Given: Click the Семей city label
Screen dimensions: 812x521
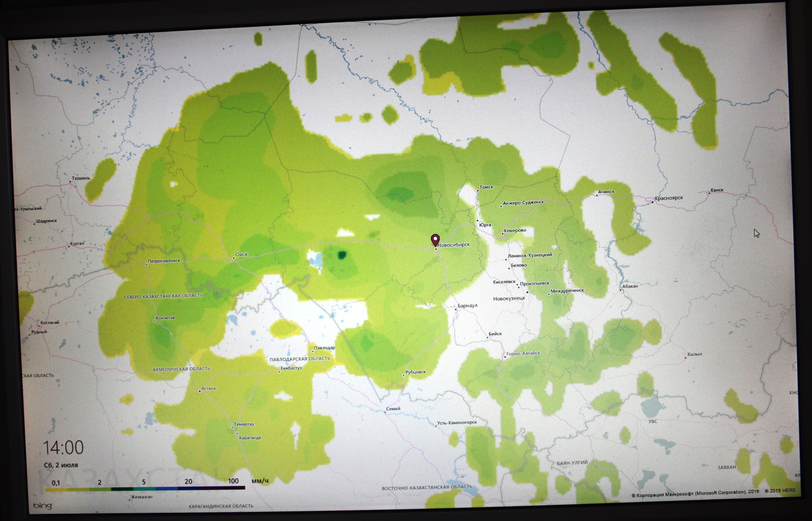Looking at the screenshot, I should pos(393,409).
